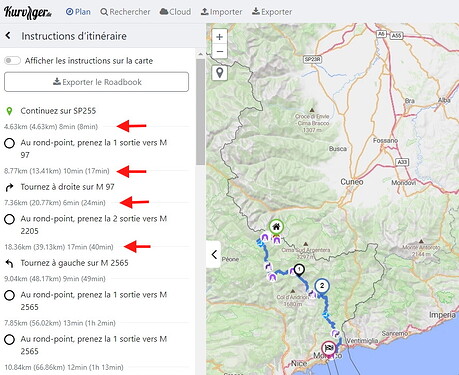This screenshot has width=459, height=375.
Task: Open the Cloud menu
Action: 175,12
